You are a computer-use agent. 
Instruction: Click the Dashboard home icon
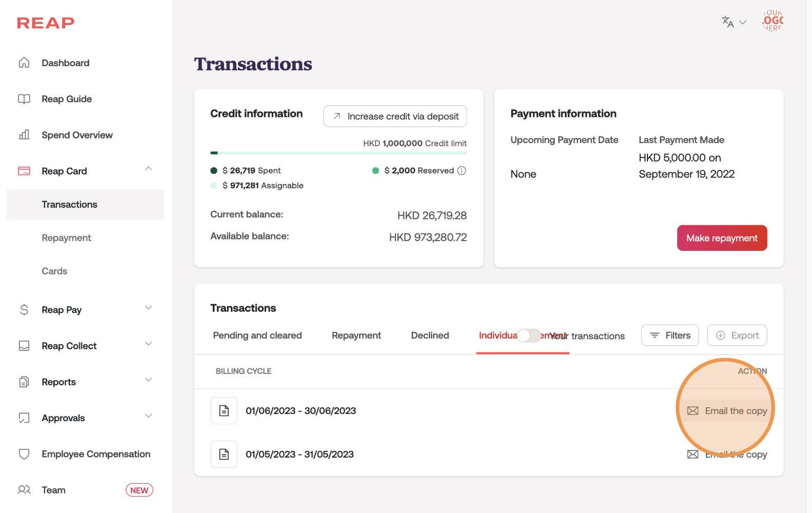(24, 63)
